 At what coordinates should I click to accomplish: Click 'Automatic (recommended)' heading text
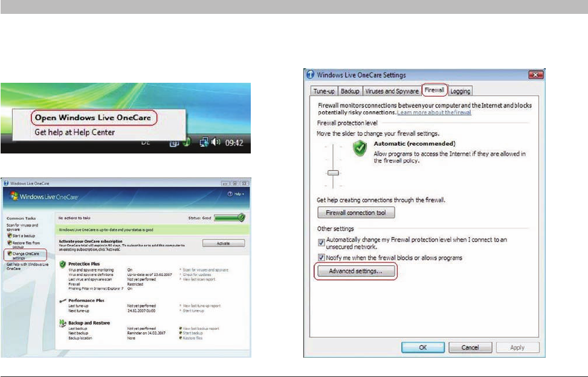point(415,144)
